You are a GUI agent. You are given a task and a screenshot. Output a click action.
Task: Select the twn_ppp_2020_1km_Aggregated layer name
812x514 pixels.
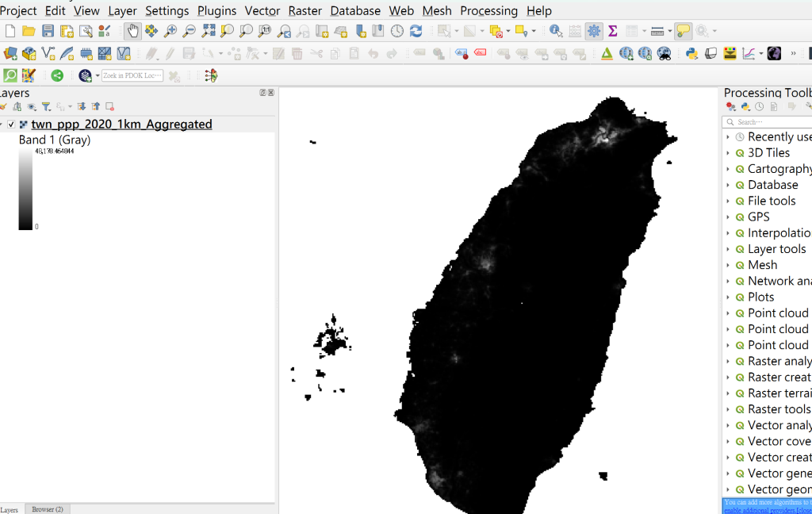(x=121, y=125)
